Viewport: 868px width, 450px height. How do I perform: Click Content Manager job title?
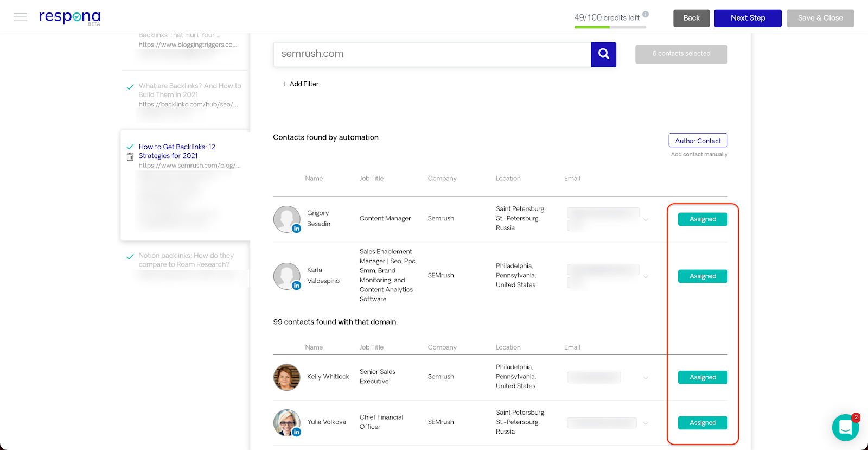(x=385, y=219)
